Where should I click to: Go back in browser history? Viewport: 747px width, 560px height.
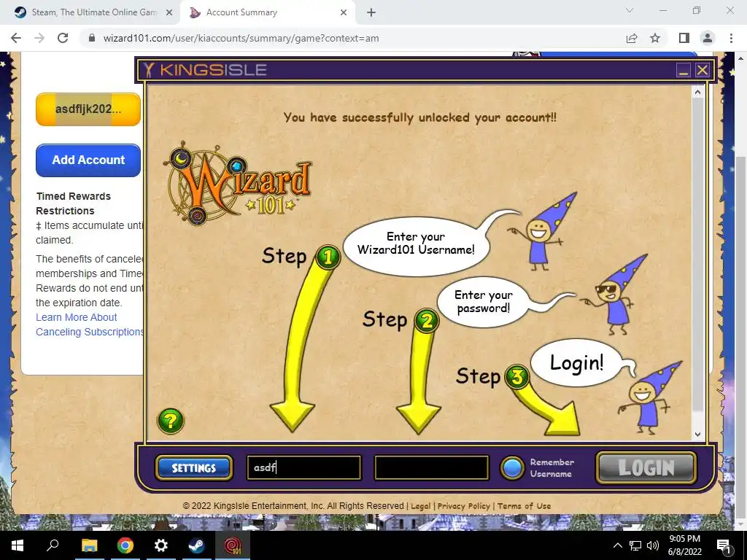coord(16,38)
